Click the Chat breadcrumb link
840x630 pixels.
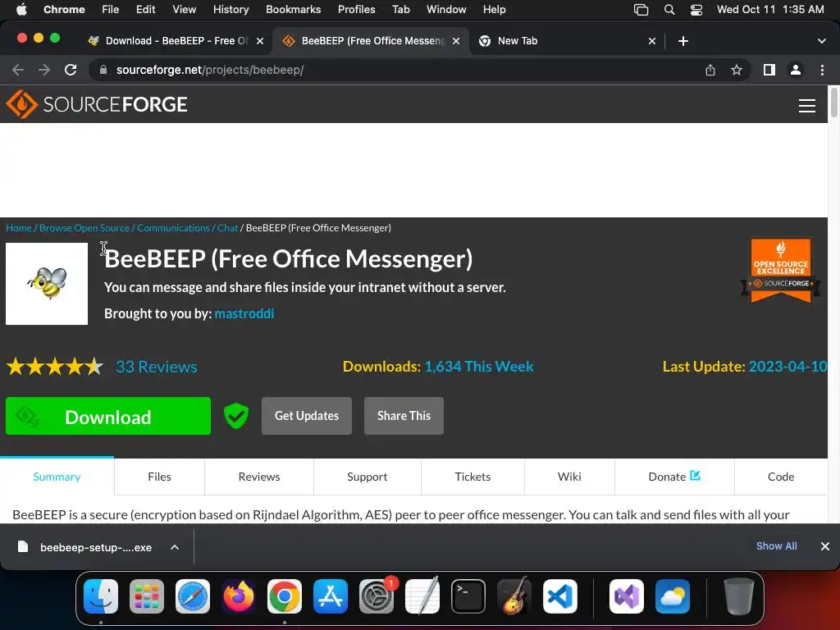(x=227, y=228)
